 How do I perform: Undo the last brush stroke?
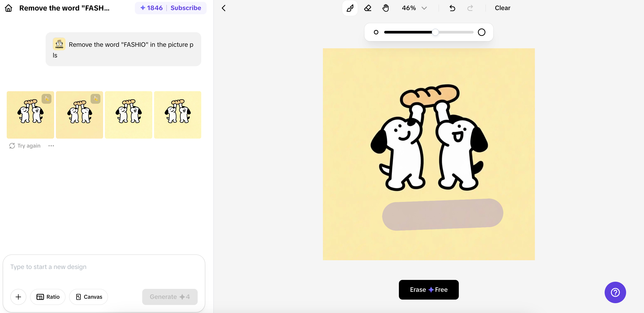[452, 8]
